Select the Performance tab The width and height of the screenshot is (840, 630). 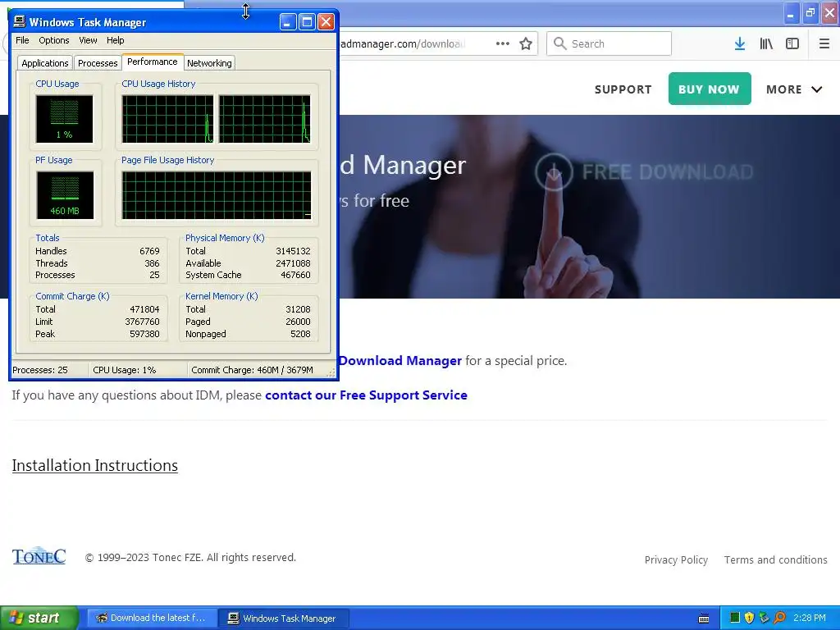click(153, 62)
